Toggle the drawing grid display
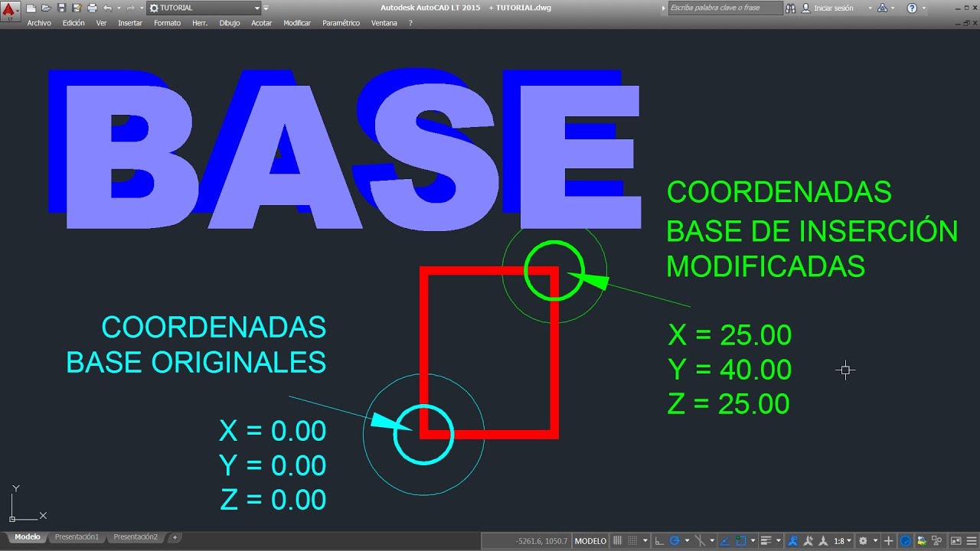Viewport: 980px width, 551px height. click(x=617, y=541)
